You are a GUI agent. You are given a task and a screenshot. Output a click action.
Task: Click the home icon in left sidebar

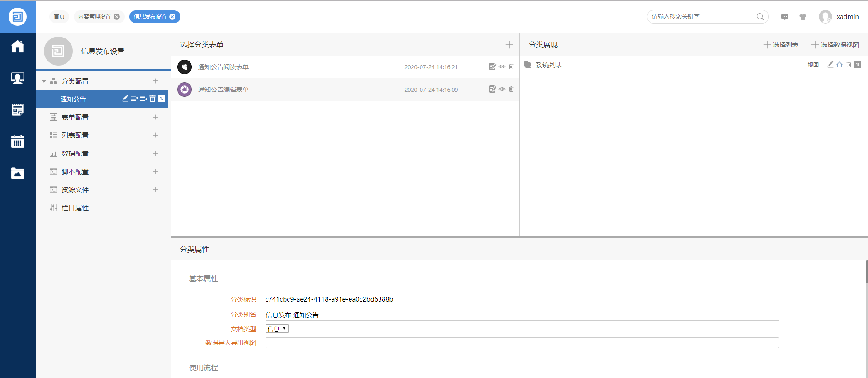pyautogui.click(x=18, y=47)
